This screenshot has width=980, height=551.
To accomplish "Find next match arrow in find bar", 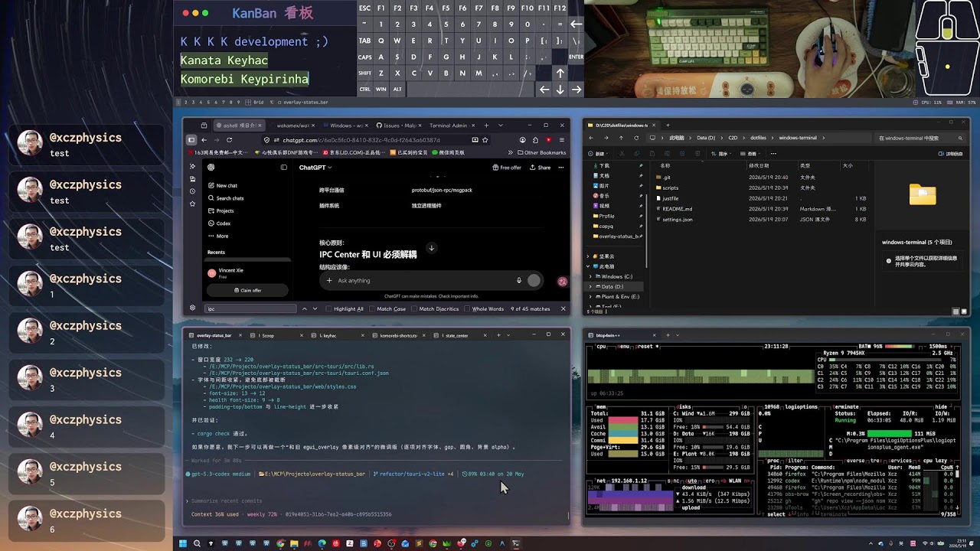I will pos(315,308).
